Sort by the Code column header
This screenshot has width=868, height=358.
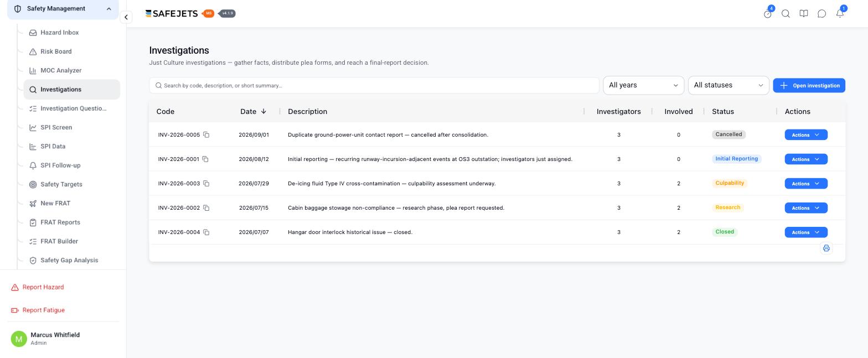pyautogui.click(x=165, y=112)
